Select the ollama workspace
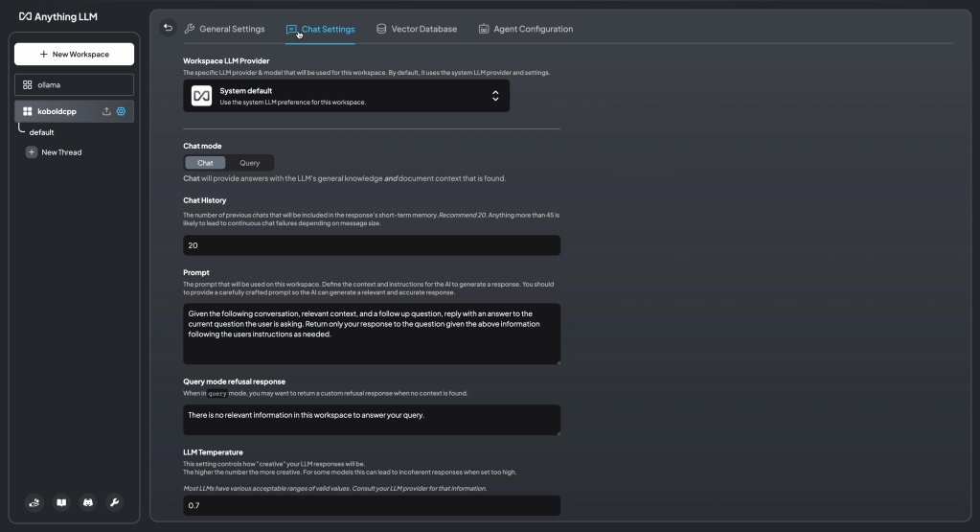This screenshot has height=532, width=980. [74, 84]
